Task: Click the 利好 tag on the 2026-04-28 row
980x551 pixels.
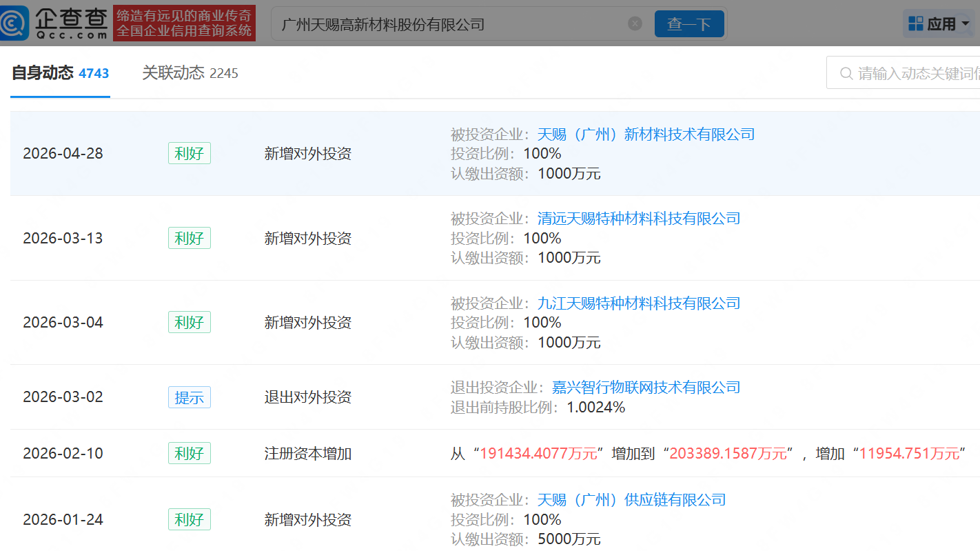Action: 190,153
